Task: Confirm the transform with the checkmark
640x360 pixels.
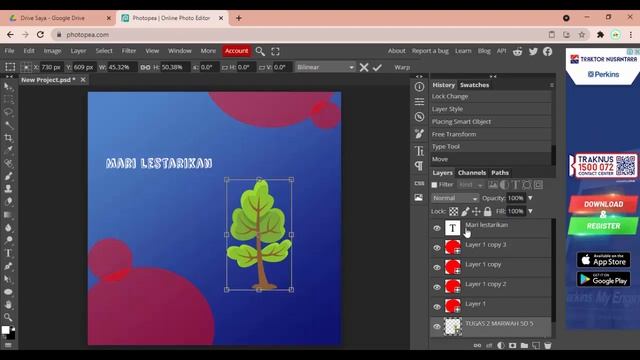Action: (x=377, y=67)
